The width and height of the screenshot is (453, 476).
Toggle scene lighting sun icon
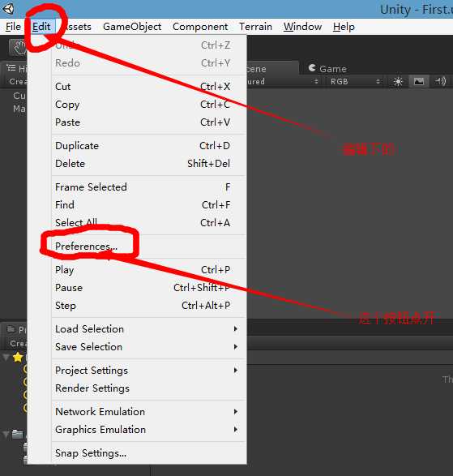[x=398, y=81]
